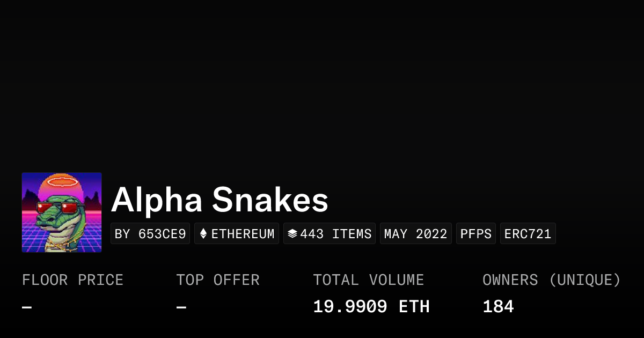Click the ERC721 token standard badge
This screenshot has width=644, height=338.
tap(528, 234)
